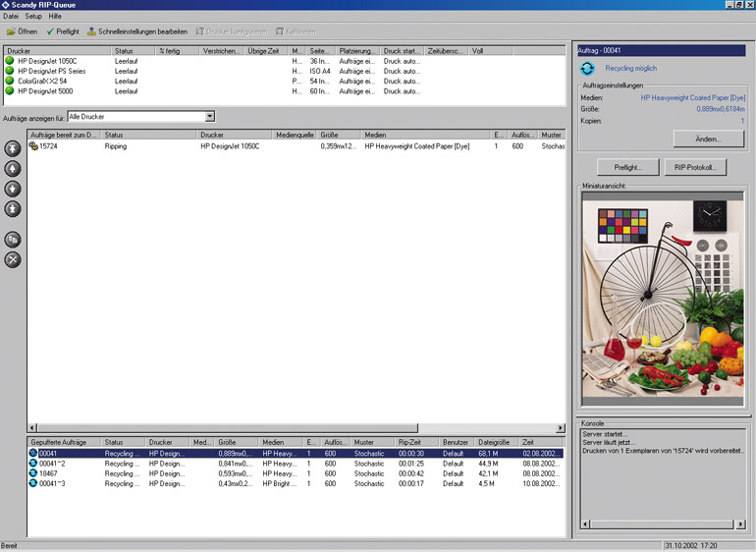
Task: Move job to bottom of queue button
Action: [x=13, y=209]
